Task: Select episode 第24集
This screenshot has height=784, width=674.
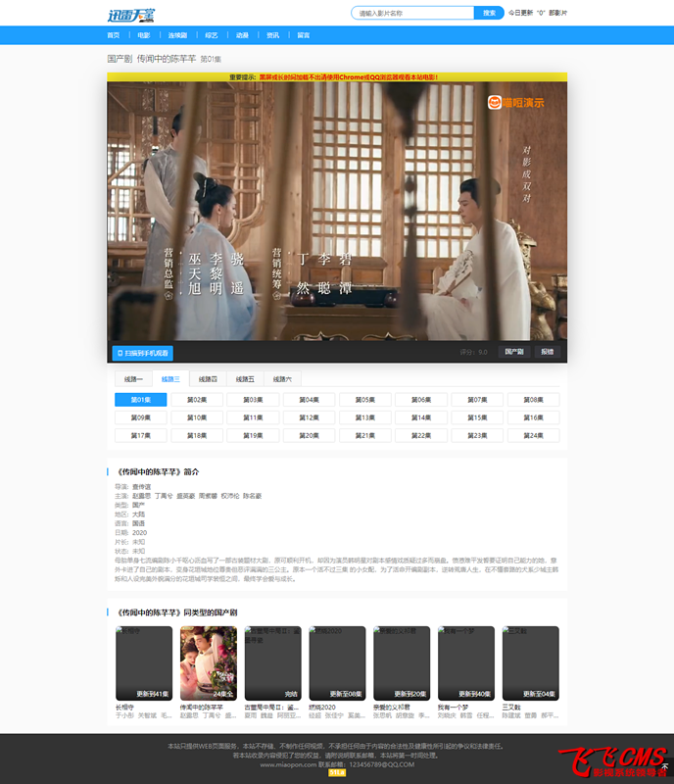Action: 532,435
